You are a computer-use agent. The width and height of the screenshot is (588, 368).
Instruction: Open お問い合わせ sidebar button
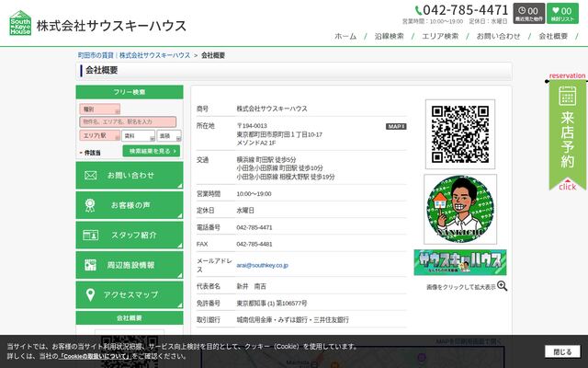(x=130, y=176)
